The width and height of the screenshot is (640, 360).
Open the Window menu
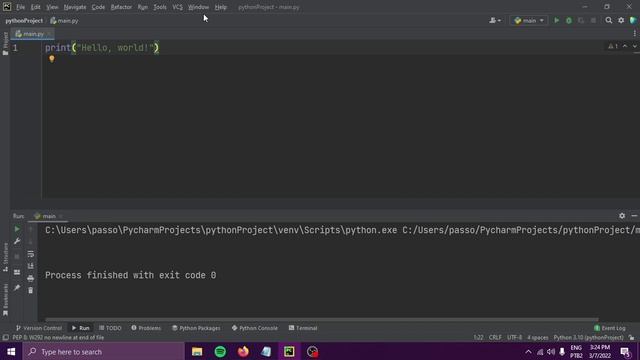pos(198,7)
